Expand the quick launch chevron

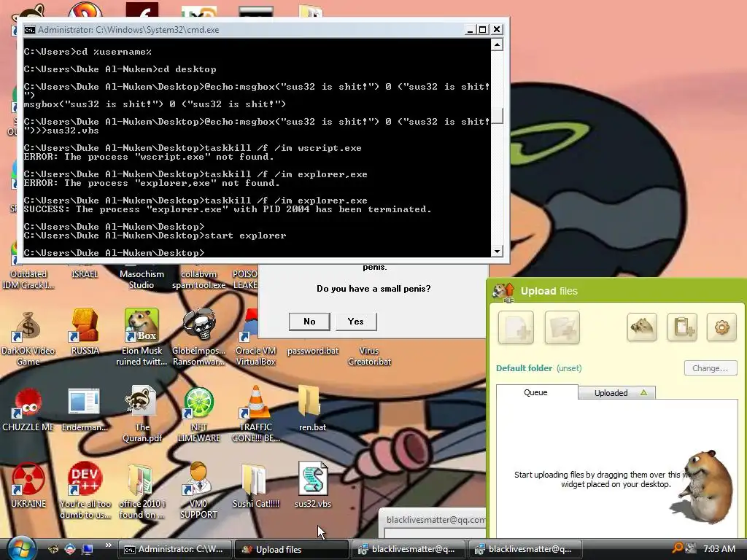[x=109, y=545]
